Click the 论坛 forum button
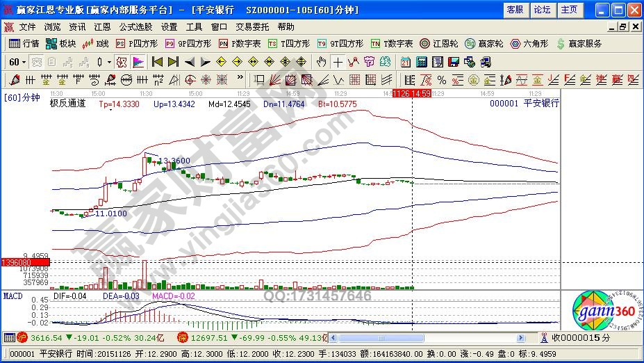644x363 pixels. (x=542, y=10)
